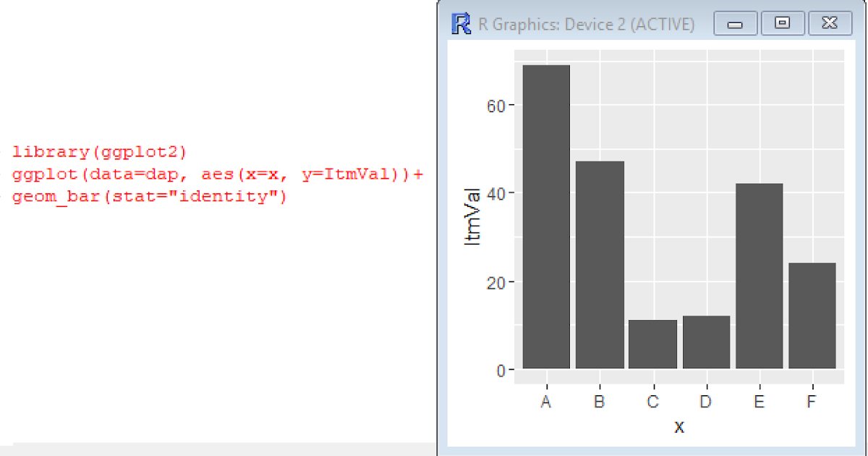Image resolution: width=868 pixels, height=456 pixels.
Task: Click the bar labeled E
Action: coord(758,275)
